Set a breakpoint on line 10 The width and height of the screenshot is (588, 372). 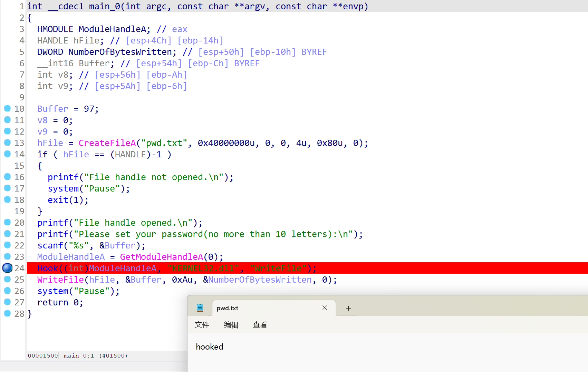point(7,109)
